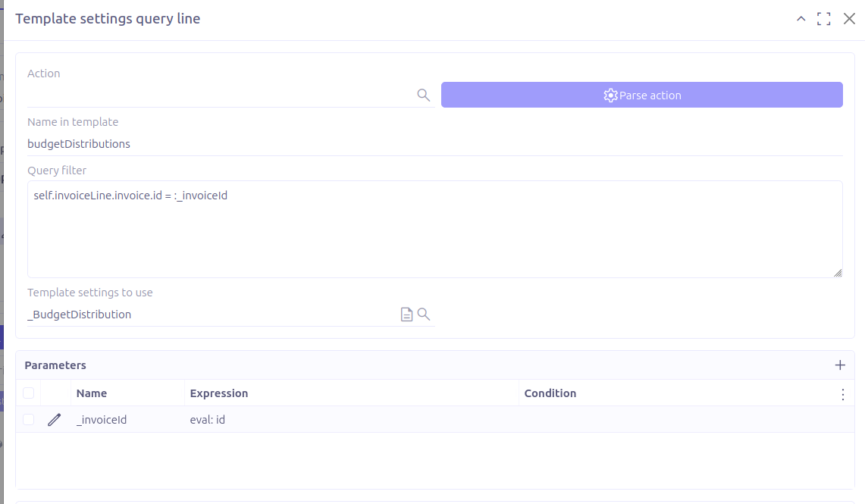The width and height of the screenshot is (865, 504).
Task: Click the Name column header
Action: click(x=91, y=393)
